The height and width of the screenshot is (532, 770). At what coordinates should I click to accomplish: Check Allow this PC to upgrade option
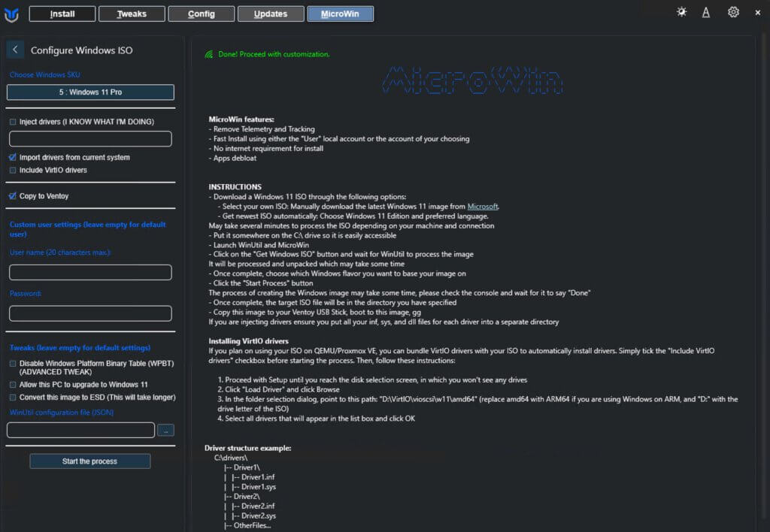[x=13, y=385]
